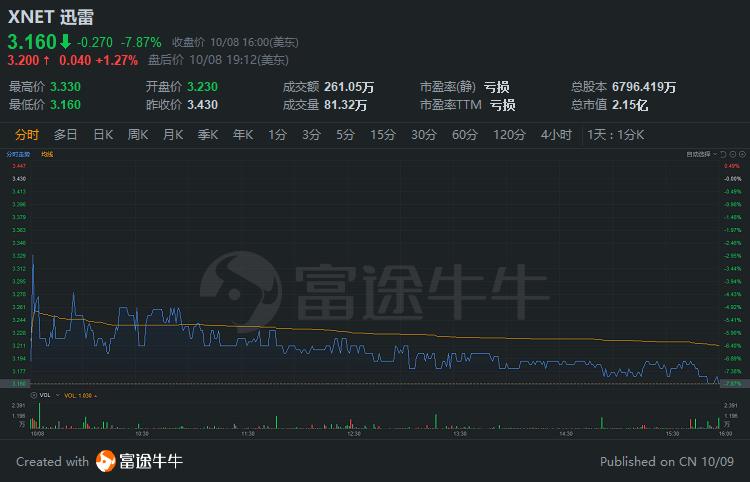The width and height of the screenshot is (750, 482).
Task: Click the after-hours price 3.200
Action: [23, 60]
